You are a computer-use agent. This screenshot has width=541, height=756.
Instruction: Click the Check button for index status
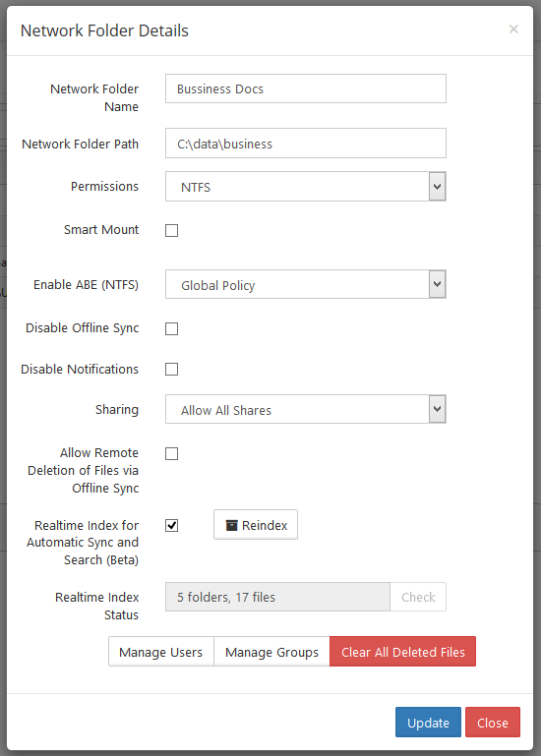418,597
